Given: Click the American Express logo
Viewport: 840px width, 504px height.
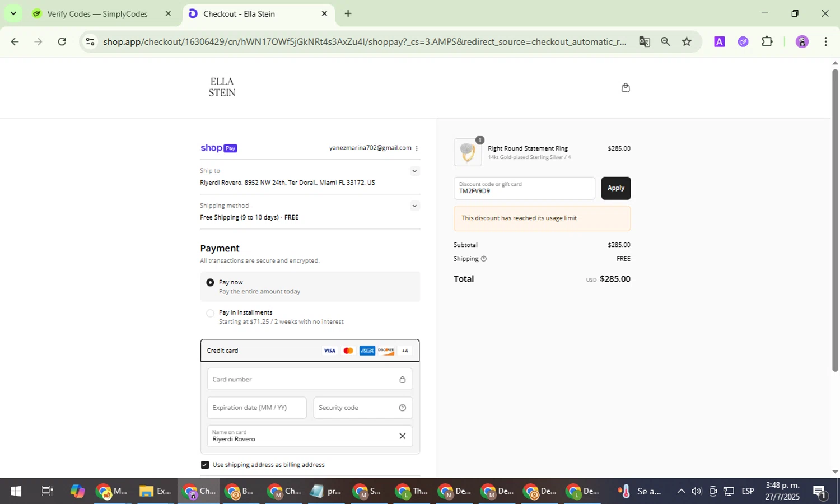Looking at the screenshot, I should coord(367,351).
